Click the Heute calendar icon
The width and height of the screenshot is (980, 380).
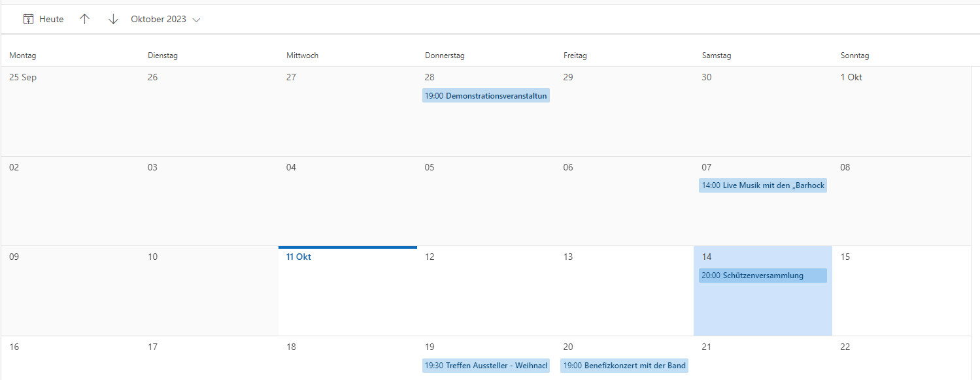point(28,19)
